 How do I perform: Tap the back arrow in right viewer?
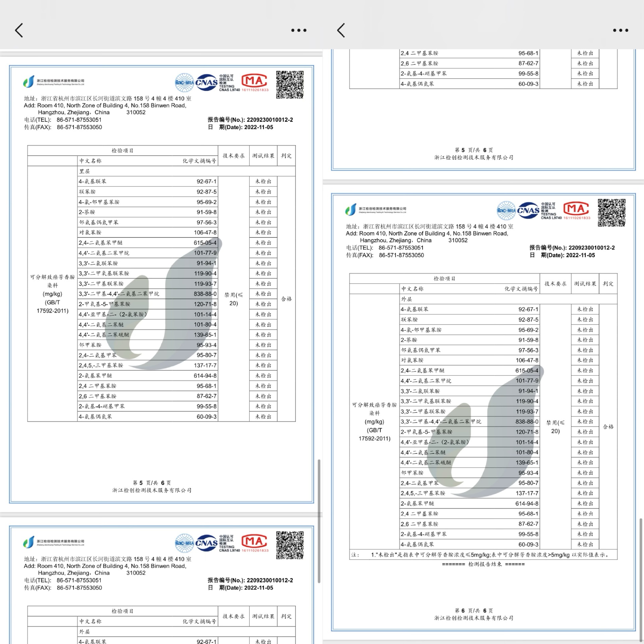coord(341,30)
